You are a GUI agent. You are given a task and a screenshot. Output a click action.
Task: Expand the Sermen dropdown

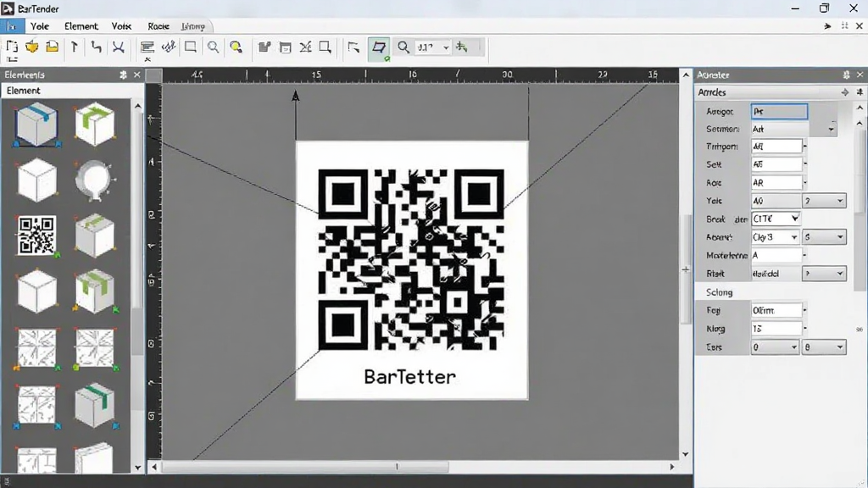831,129
